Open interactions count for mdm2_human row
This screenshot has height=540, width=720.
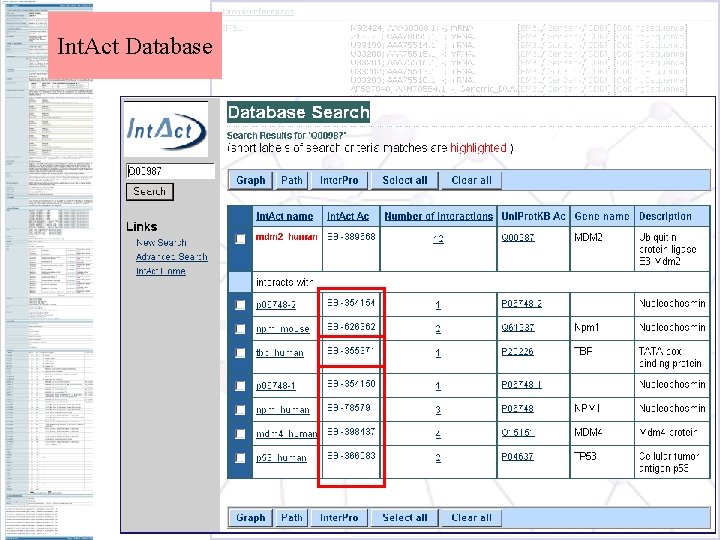pos(438,239)
